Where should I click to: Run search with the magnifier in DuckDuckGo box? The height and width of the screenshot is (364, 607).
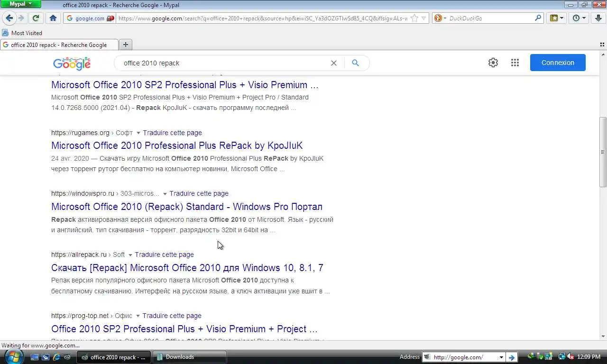[x=538, y=18]
